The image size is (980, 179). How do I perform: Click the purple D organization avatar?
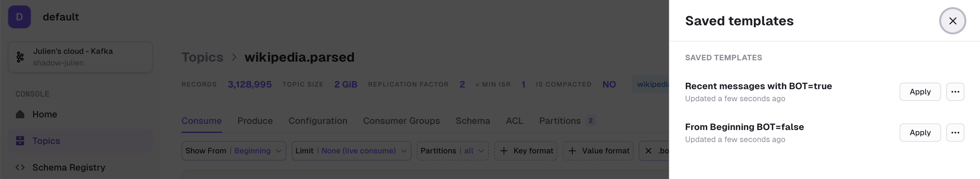pos(19,17)
